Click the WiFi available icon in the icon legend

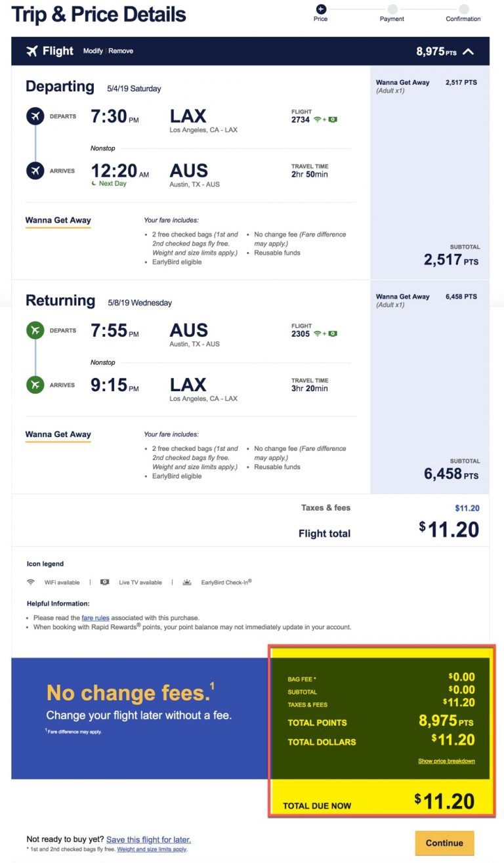click(x=30, y=582)
